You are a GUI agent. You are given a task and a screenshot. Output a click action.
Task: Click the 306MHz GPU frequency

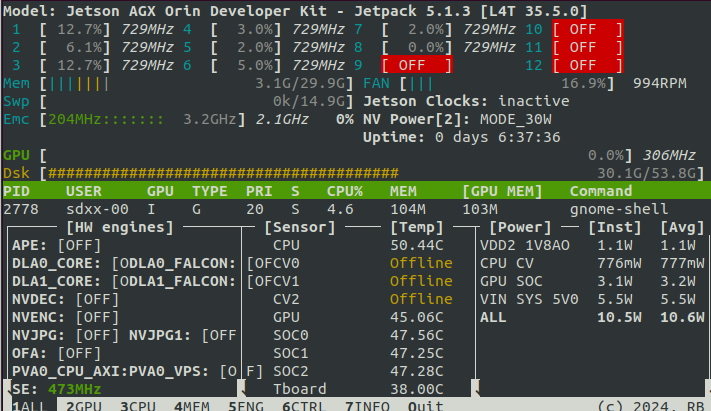(669, 155)
